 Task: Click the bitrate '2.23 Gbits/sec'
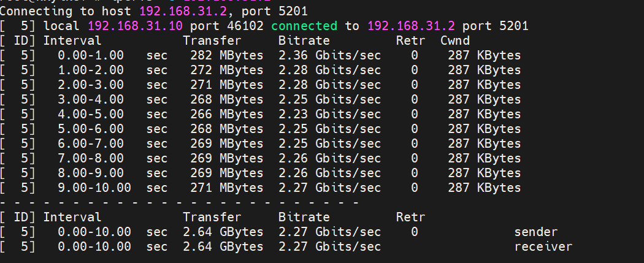330,115
